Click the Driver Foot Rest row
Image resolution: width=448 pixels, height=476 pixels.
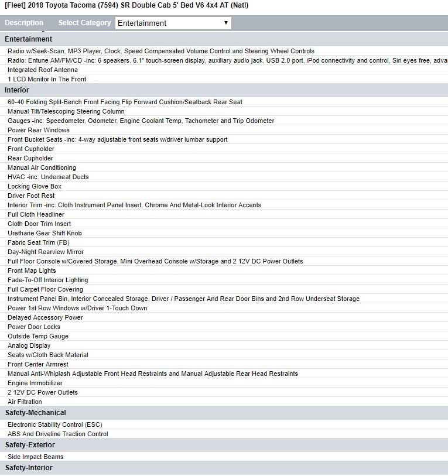[x=224, y=196]
